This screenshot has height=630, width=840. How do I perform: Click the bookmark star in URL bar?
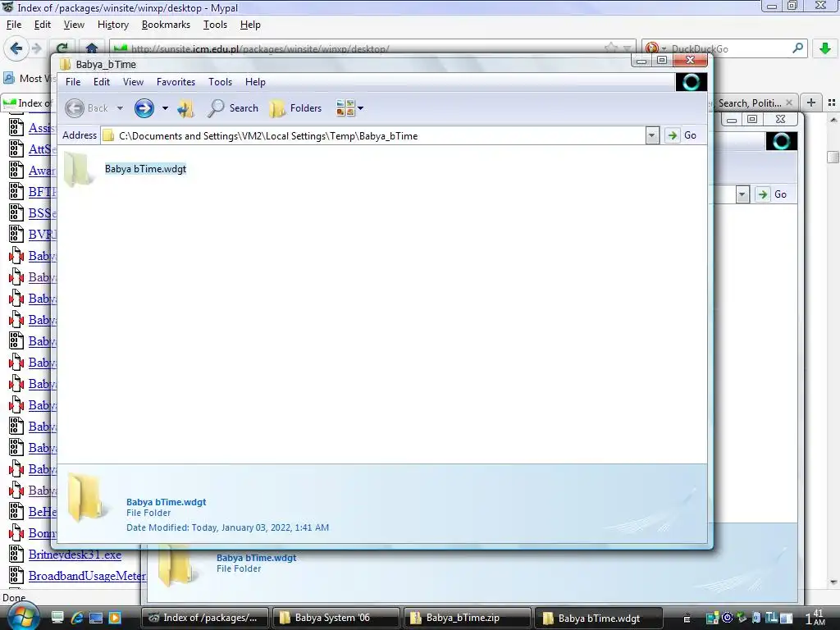[x=610, y=48]
